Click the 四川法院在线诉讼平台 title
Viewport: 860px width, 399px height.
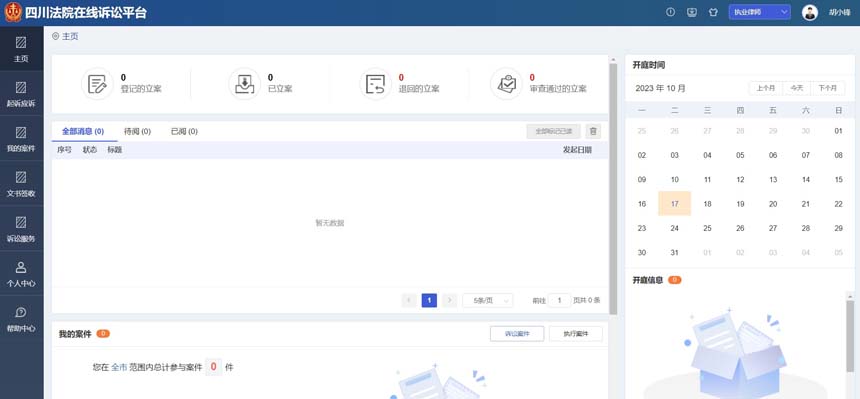(86, 13)
